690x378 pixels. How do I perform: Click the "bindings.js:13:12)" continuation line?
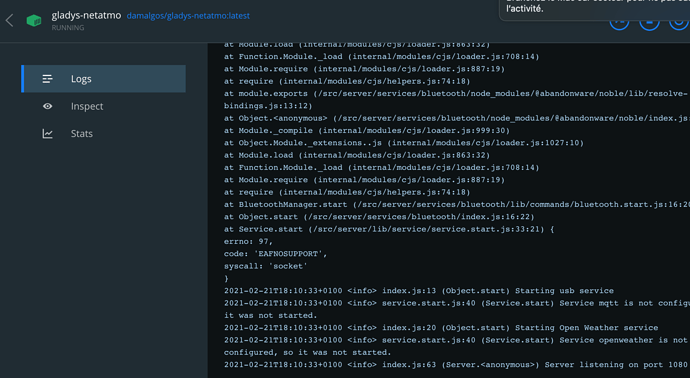268,106
